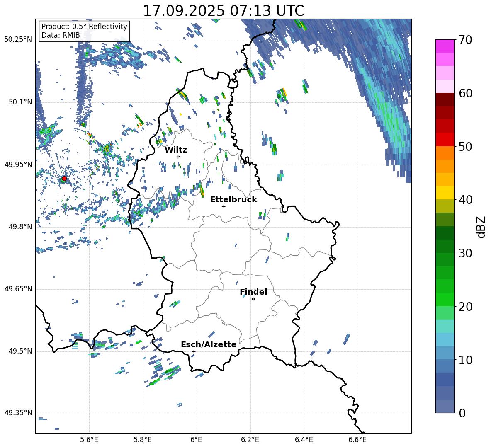Select the Wiltz city label
The width and height of the screenshot is (491, 448).
point(176,150)
